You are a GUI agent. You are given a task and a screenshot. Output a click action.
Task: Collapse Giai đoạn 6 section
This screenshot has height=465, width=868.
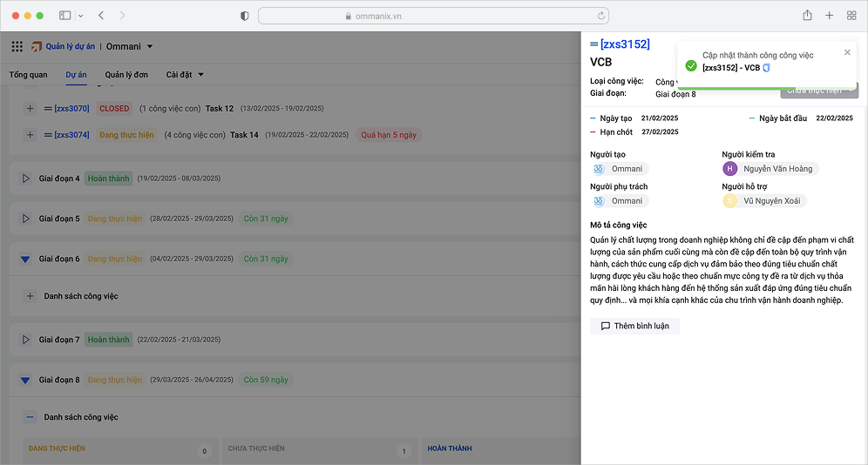click(x=25, y=259)
